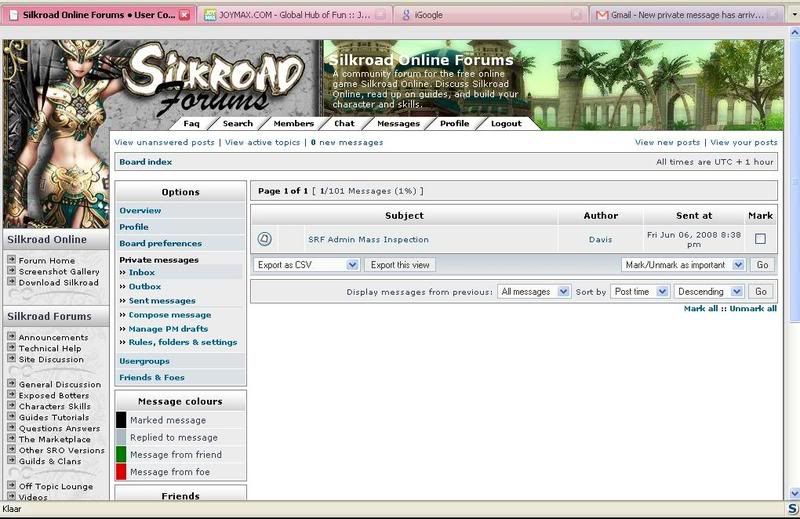Click arrow icon beside Technical Help
The height and width of the screenshot is (519, 800).
tap(11, 348)
